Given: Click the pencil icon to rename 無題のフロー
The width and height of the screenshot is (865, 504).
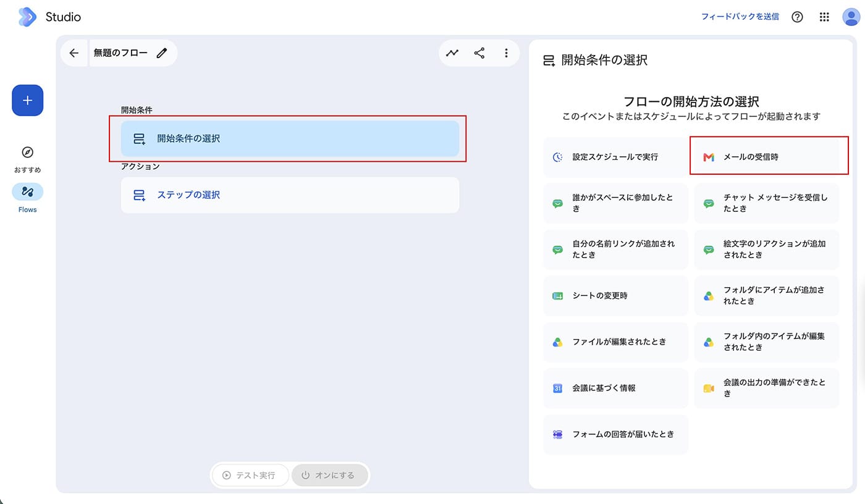Looking at the screenshot, I should point(162,53).
